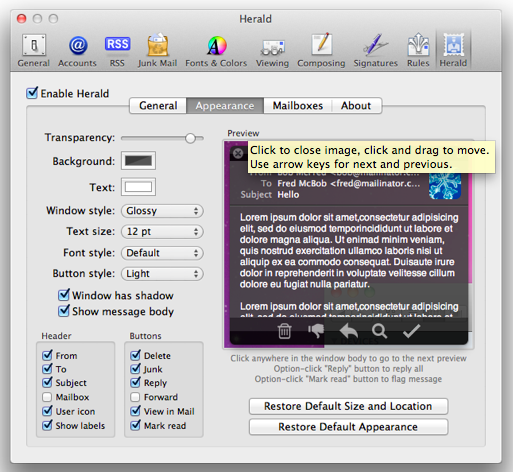This screenshot has height=472, width=513.
Task: Open the Fonts & Colors pane
Action: coord(216,51)
